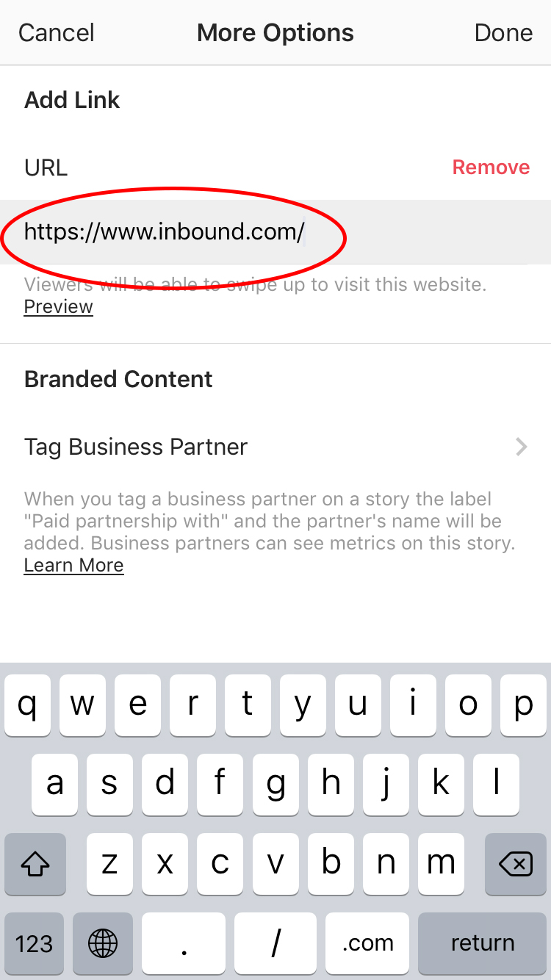Open Tag Business Partner chevron
The height and width of the screenshot is (980, 551).
[522, 447]
